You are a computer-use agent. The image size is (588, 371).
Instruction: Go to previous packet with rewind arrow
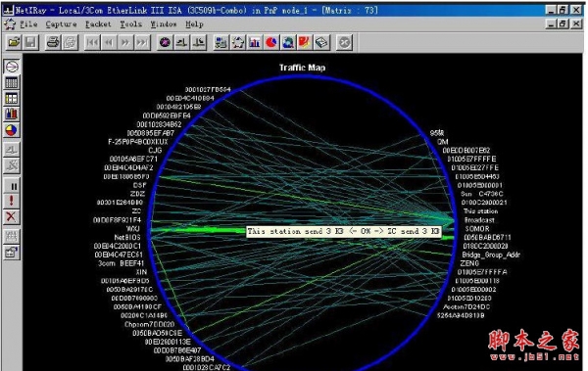[109, 42]
